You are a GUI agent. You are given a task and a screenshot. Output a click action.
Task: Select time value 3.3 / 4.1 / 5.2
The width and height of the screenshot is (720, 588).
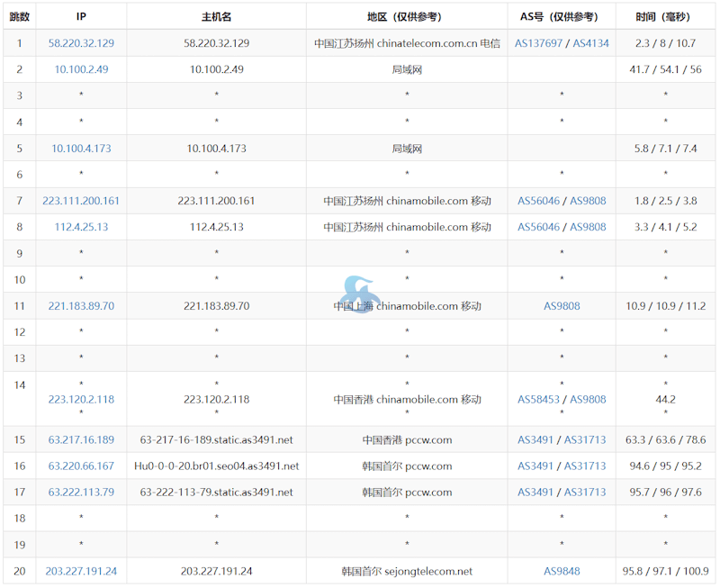[x=665, y=227]
